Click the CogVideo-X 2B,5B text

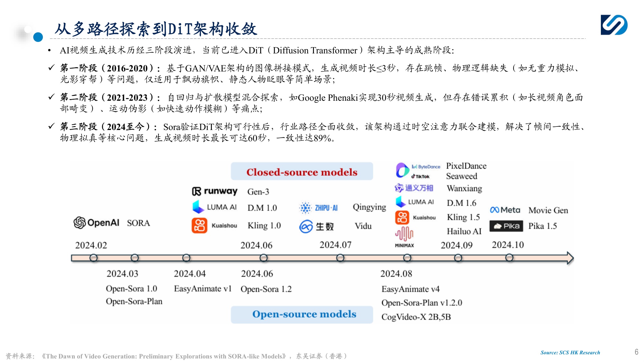[x=416, y=317]
